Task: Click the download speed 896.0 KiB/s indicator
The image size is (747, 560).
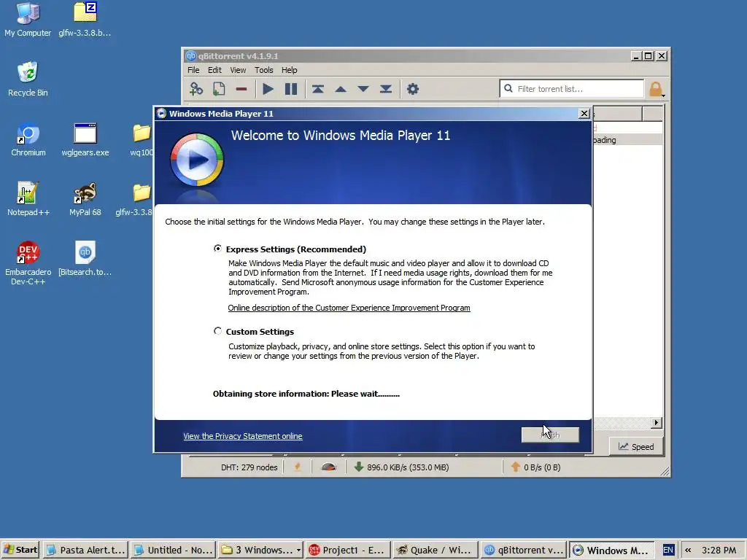Action: pos(401,467)
